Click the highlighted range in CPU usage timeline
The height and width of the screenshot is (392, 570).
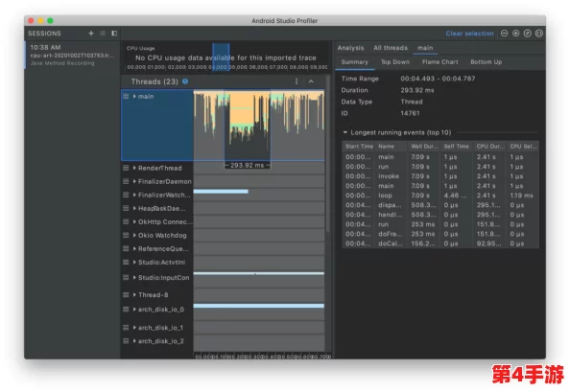point(221,57)
